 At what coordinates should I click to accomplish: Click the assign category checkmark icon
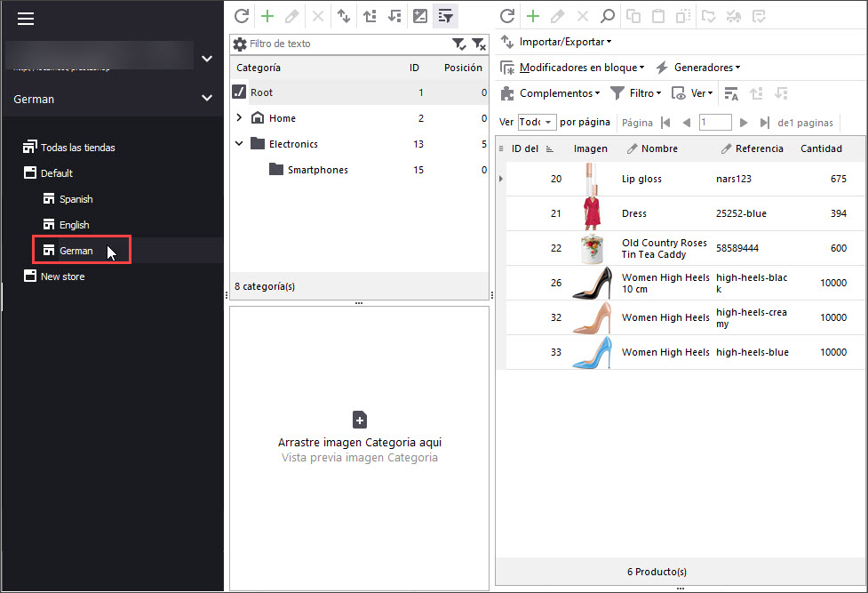(759, 16)
